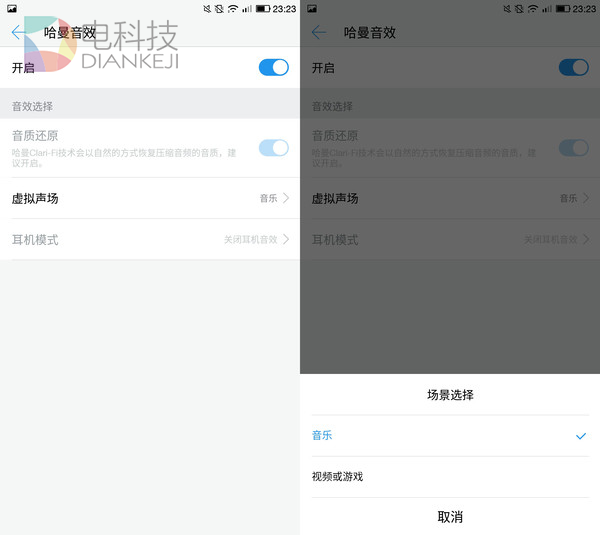Tap rotation-lock icon in left status bar
This screenshot has width=600, height=535.
point(219,8)
